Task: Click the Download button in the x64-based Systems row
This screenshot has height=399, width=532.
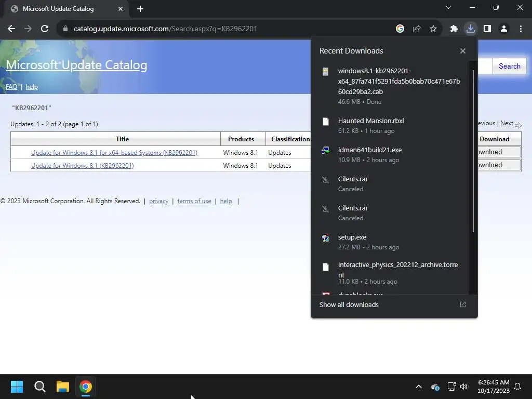Action: point(499,152)
